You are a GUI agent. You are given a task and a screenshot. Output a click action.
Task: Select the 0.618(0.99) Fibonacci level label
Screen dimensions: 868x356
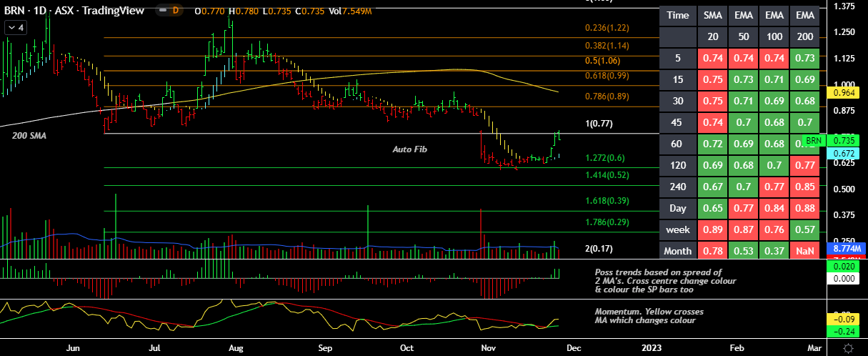(x=608, y=75)
